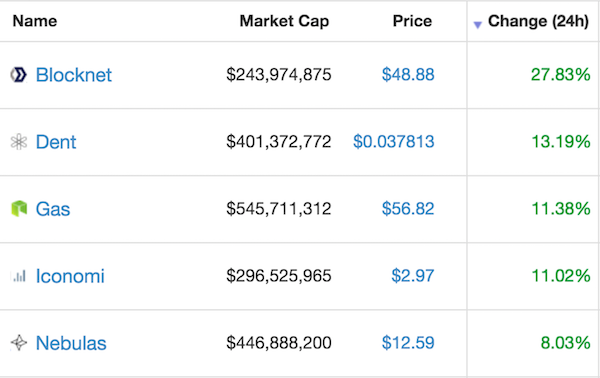
Task: Open the Nebulas coin link
Action: tap(71, 343)
